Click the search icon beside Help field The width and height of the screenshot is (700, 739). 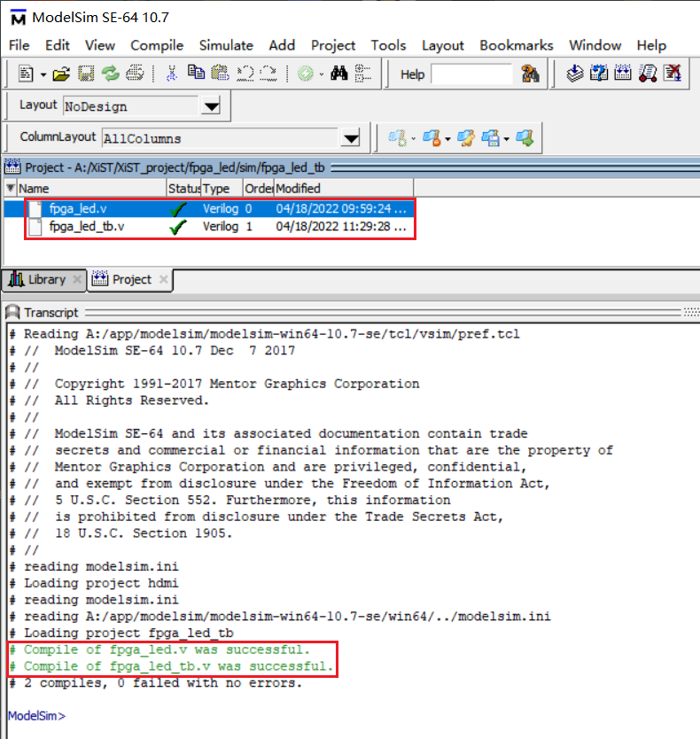(x=531, y=74)
